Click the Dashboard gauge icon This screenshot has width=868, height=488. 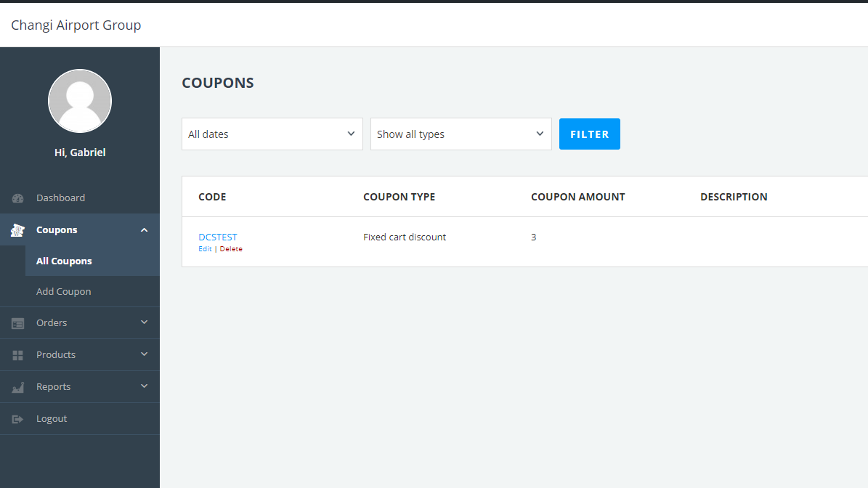point(17,198)
